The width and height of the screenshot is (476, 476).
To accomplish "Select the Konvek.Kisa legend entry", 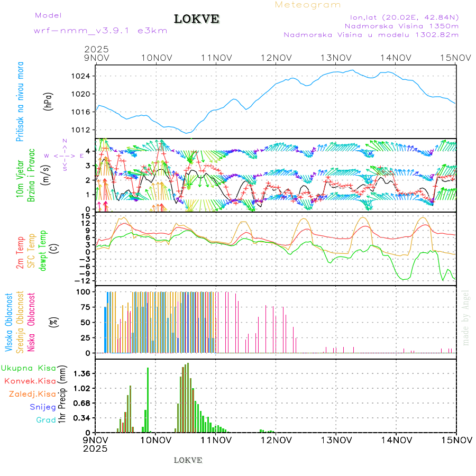I will pos(30,381).
